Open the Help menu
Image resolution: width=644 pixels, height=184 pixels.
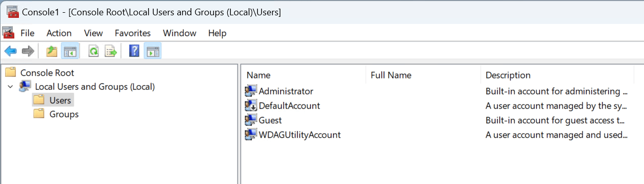click(217, 33)
